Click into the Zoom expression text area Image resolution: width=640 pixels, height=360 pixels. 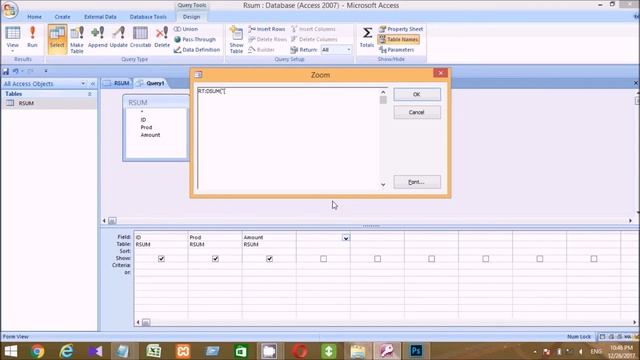pos(289,138)
